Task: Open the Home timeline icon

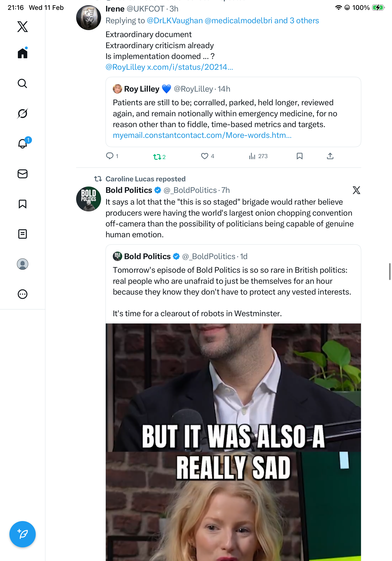Action: click(23, 53)
